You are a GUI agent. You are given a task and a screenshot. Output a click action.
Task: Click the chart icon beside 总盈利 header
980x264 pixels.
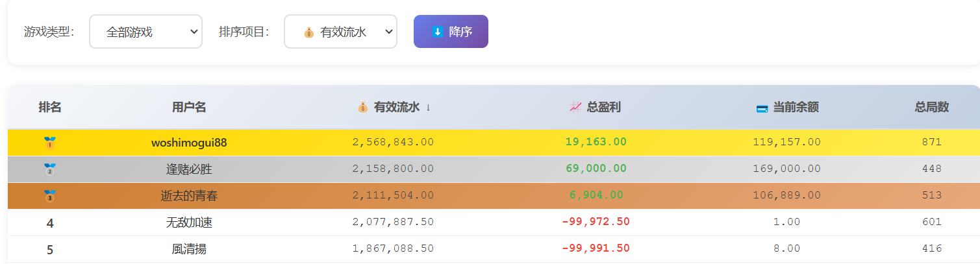click(575, 108)
